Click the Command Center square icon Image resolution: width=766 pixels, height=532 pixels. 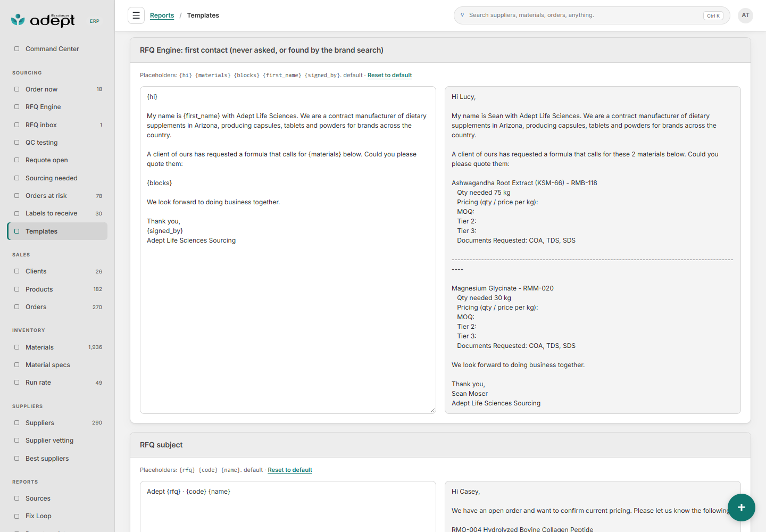pos(16,49)
